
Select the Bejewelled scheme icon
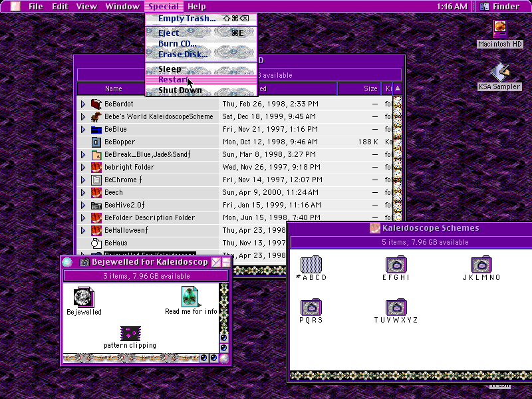pos(84,297)
